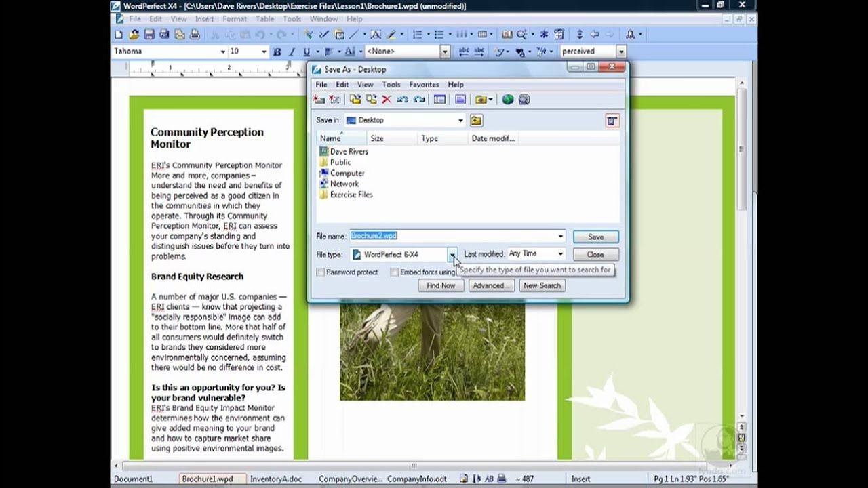Open the Last modified Any Time dropdown
Viewport: 868px width, 488px height.
560,254
